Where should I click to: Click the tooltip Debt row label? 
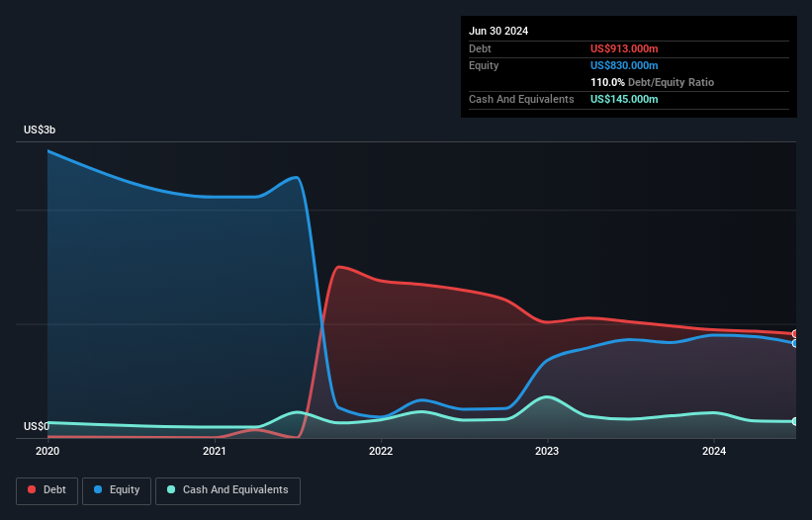(x=480, y=48)
